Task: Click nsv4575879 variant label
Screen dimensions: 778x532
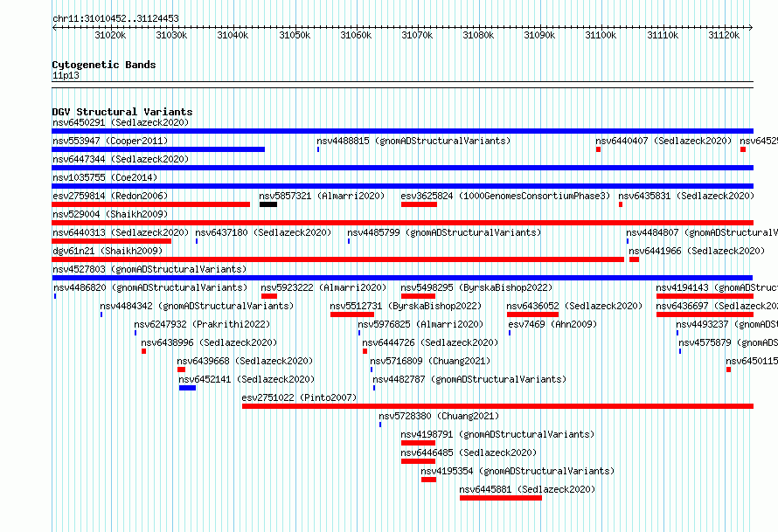Action: (728, 342)
